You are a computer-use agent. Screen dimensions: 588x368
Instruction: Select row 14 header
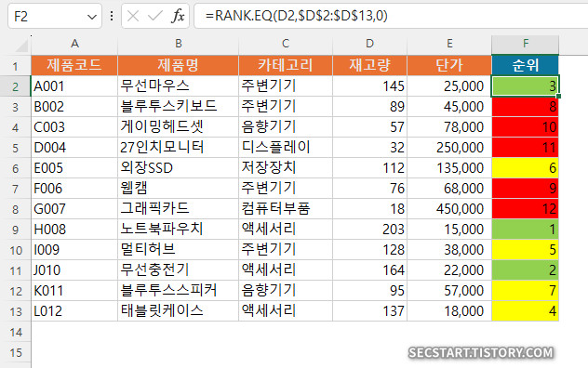point(16,332)
